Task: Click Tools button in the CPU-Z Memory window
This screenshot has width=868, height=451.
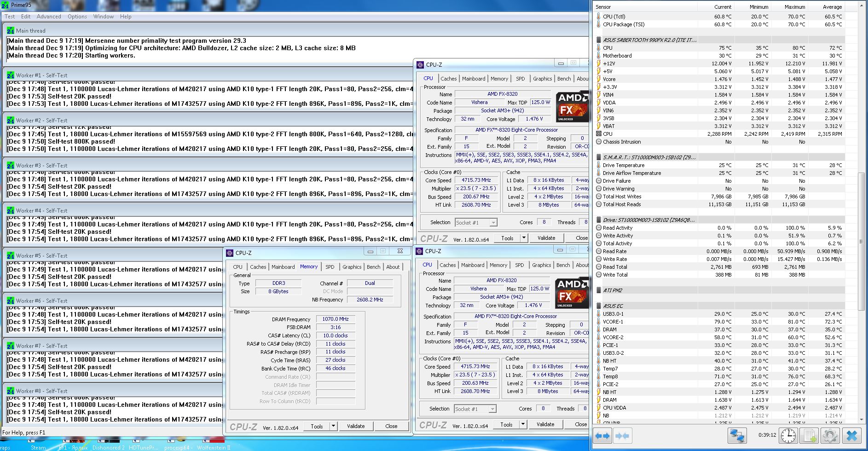Action: click(x=317, y=426)
